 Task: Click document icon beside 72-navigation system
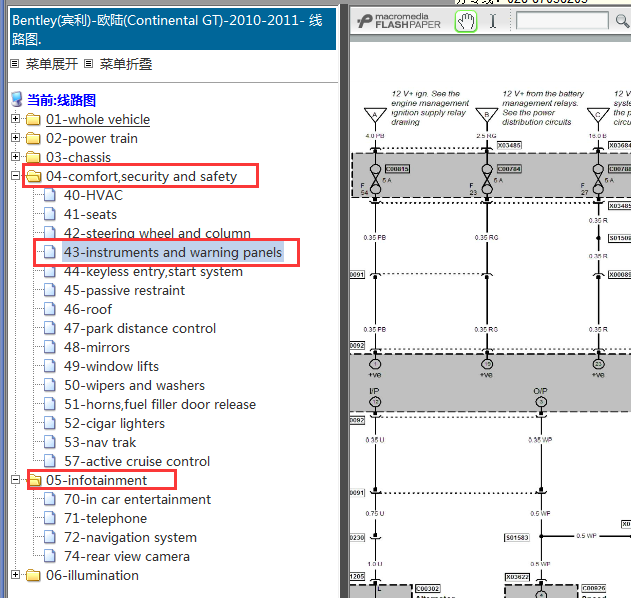click(49, 538)
